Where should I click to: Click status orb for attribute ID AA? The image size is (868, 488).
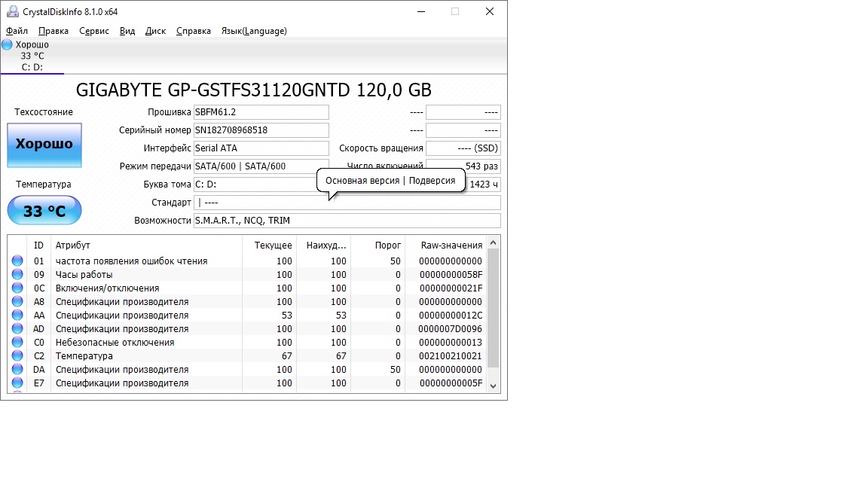click(17, 316)
